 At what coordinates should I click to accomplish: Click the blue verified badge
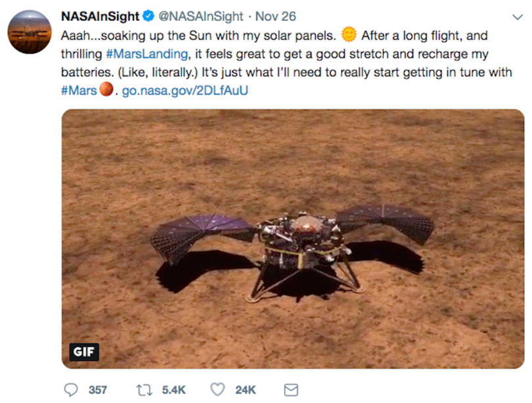[x=148, y=16]
